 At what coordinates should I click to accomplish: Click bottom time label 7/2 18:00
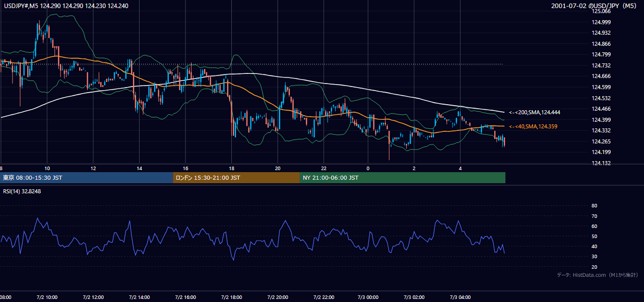click(231, 297)
